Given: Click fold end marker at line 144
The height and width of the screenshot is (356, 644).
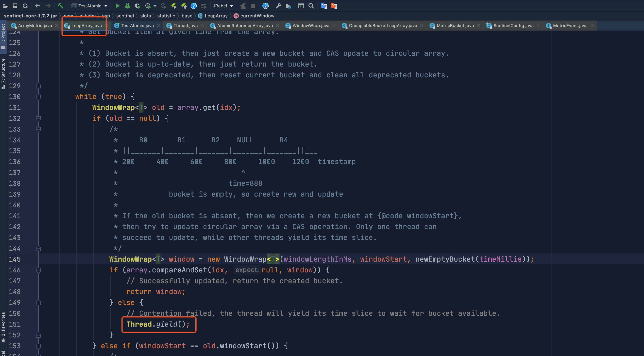Looking at the screenshot, I should (38, 248).
